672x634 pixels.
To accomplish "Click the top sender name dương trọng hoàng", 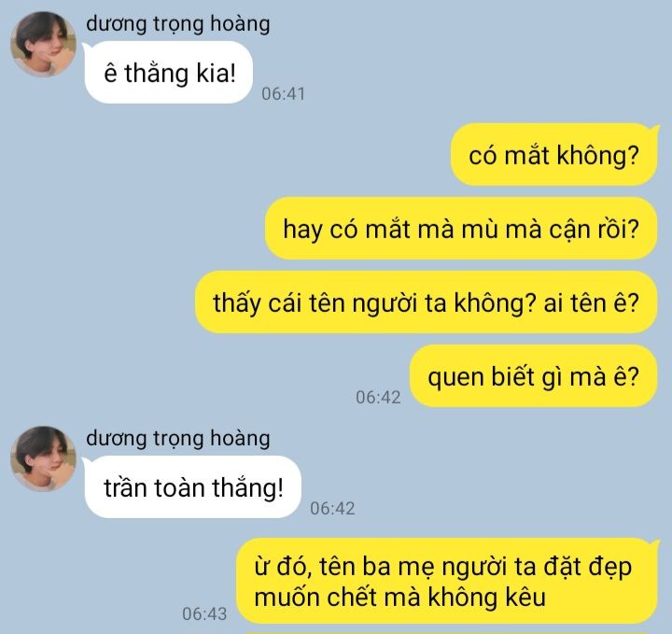I will tap(178, 23).
